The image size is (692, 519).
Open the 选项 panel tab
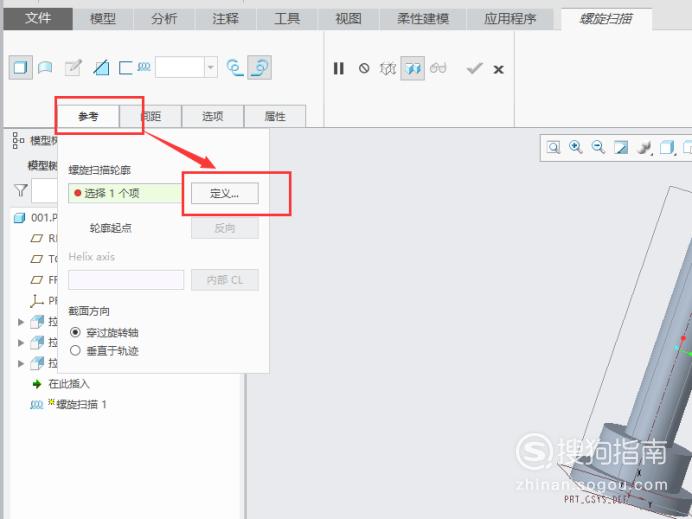(x=213, y=117)
